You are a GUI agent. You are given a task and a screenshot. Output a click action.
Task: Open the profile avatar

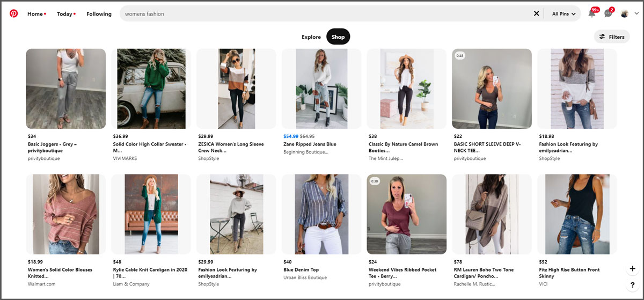625,13
